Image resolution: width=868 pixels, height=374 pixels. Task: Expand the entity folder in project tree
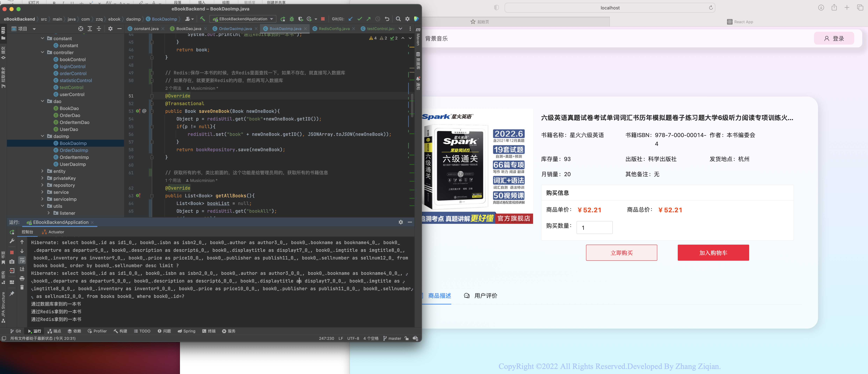point(42,171)
